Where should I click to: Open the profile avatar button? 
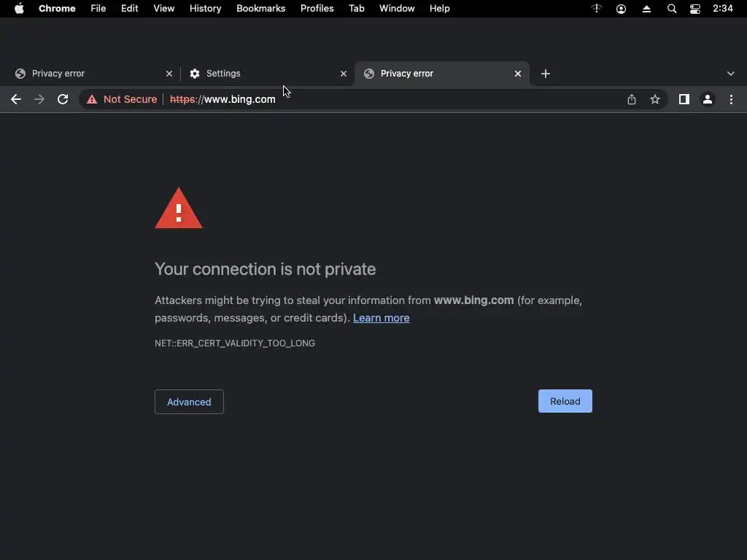(708, 99)
